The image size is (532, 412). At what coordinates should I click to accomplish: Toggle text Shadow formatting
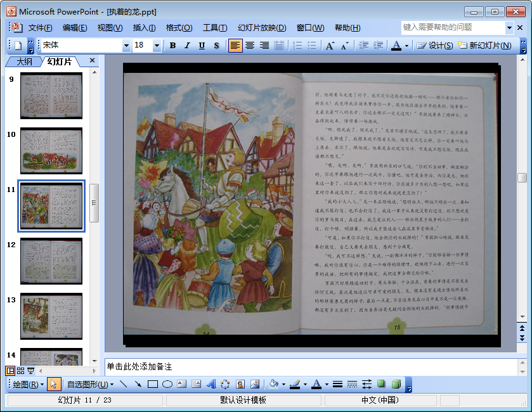216,46
